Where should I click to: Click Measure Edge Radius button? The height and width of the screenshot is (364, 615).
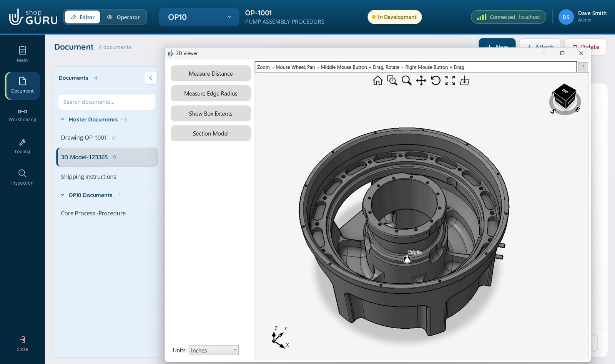tap(211, 93)
